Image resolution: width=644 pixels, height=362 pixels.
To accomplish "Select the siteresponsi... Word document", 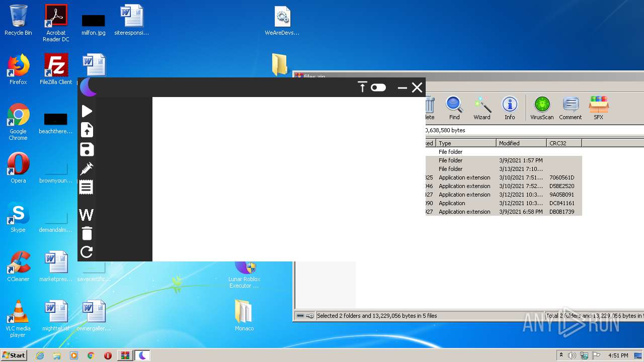I will [x=132, y=21].
